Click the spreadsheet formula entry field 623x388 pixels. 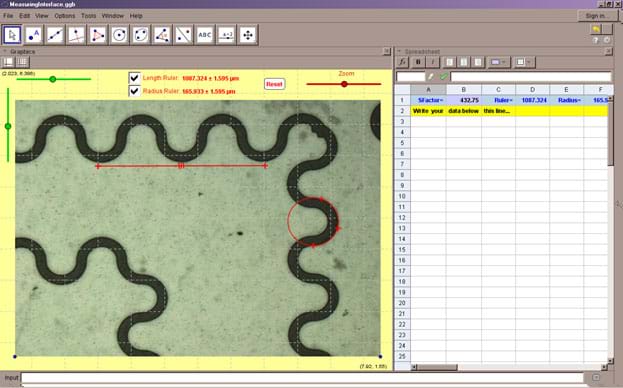530,76
